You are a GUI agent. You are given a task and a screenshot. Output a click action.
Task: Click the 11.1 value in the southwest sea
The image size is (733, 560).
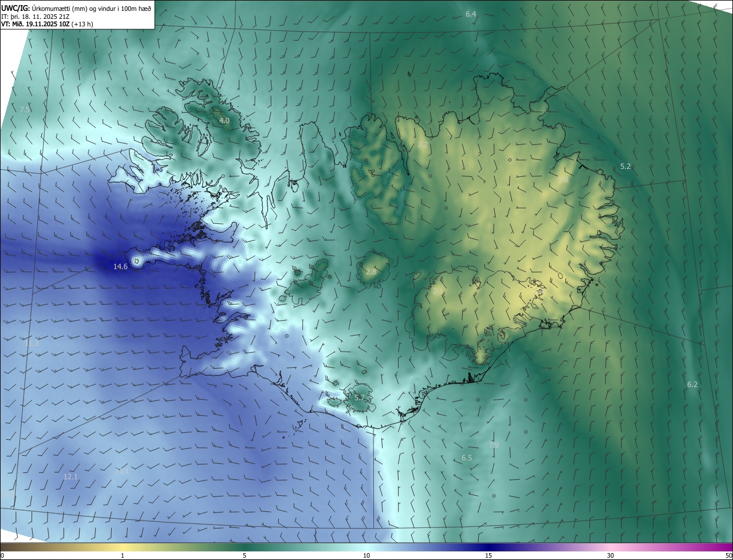[x=122, y=471]
